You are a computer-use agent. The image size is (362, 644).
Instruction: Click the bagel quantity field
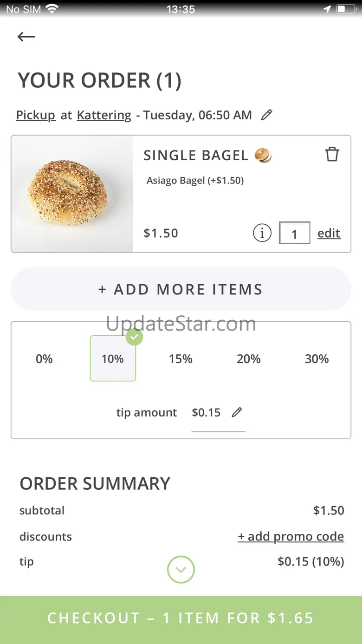[x=294, y=233]
